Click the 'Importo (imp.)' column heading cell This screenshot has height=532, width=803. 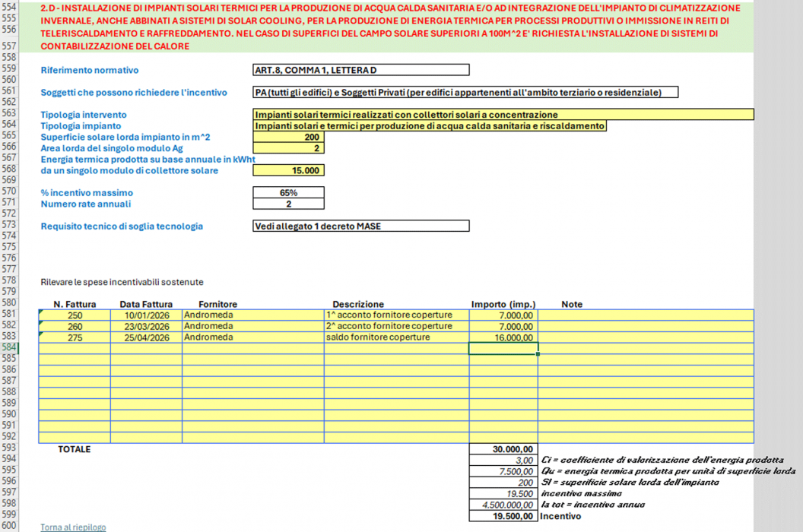[503, 304]
